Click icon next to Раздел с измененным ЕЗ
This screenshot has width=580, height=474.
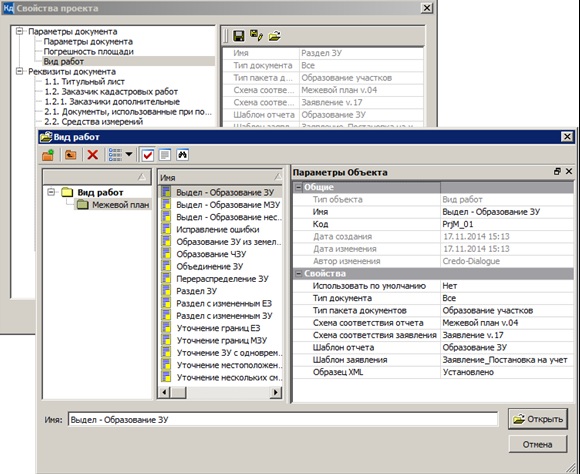tap(166, 303)
